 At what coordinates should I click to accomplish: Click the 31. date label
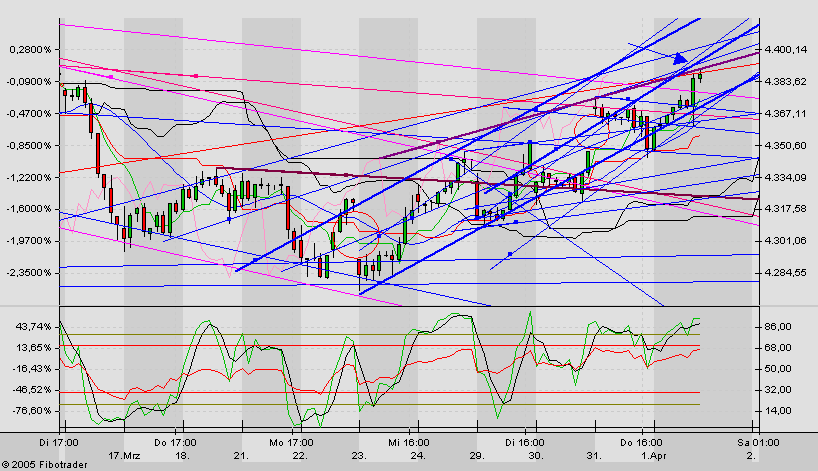tap(594, 455)
